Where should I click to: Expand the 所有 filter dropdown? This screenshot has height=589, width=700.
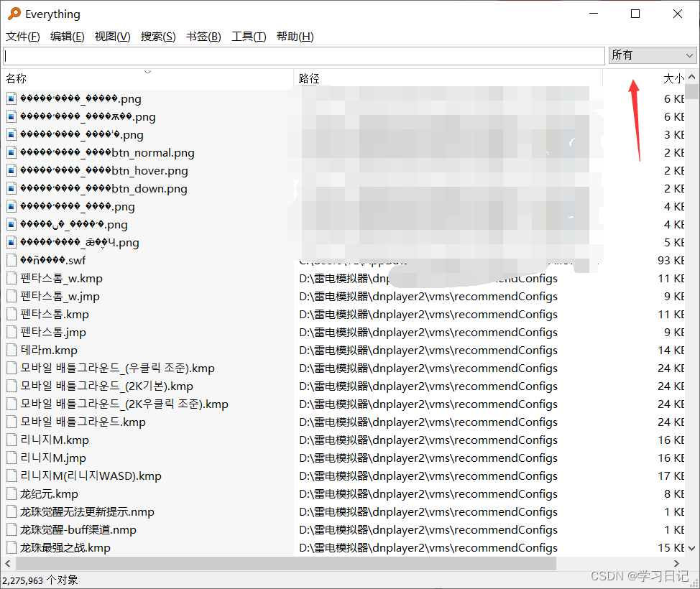pyautogui.click(x=653, y=55)
